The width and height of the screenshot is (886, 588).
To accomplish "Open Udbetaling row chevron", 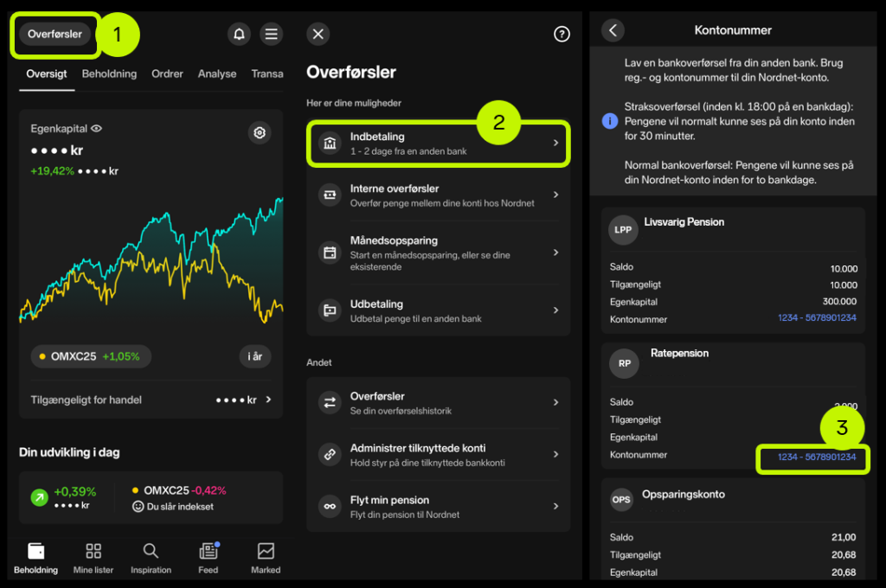I will point(556,310).
